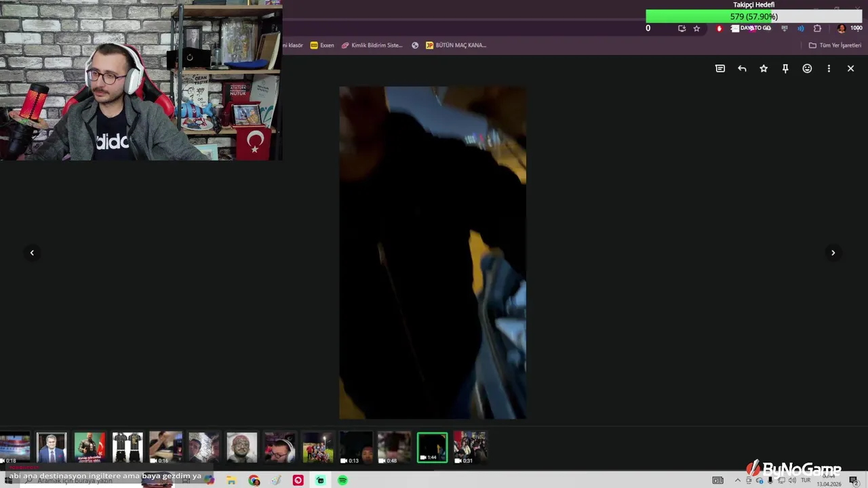Show hidden system tray icons
The width and height of the screenshot is (868, 488).
click(738, 481)
